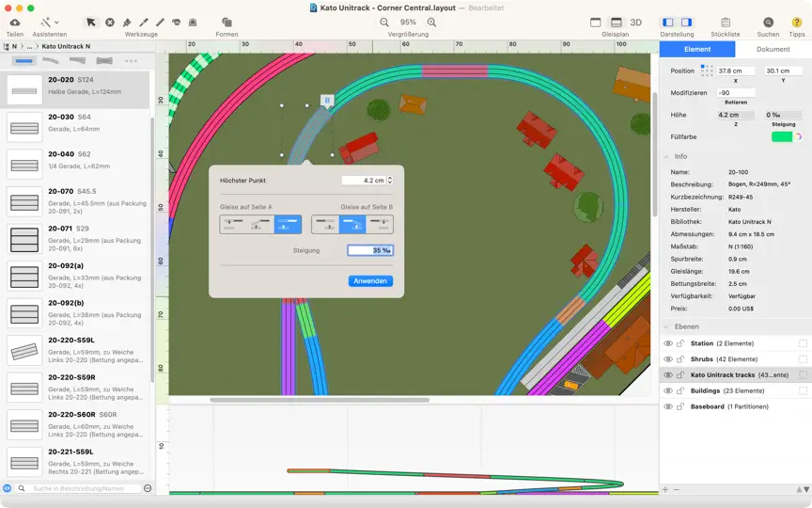Pick the line drawing tool
This screenshot has width=812, height=508.
click(160, 23)
